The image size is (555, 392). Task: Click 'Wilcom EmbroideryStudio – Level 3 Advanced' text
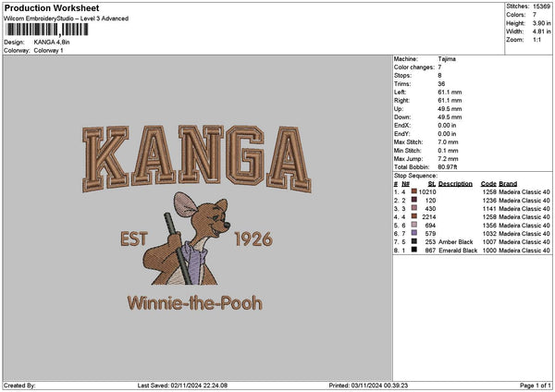coord(67,18)
